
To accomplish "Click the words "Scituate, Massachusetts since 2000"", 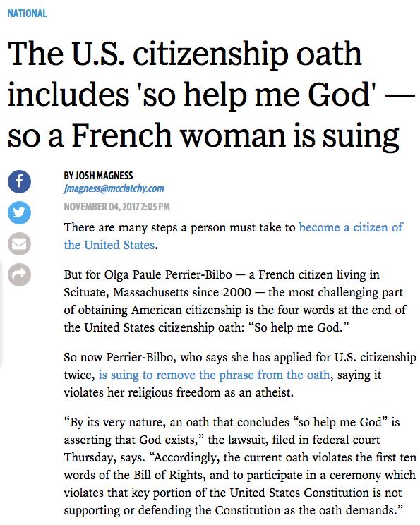I will pos(157,292).
